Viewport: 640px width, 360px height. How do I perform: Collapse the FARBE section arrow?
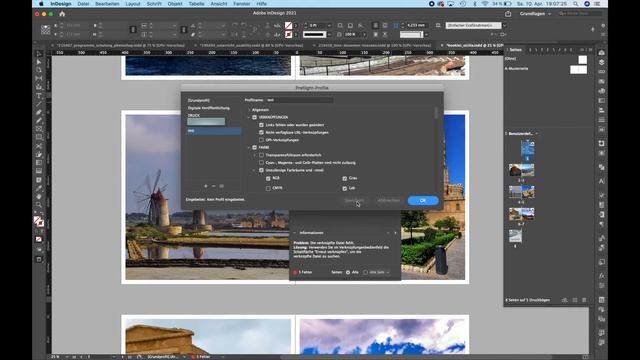249,147
